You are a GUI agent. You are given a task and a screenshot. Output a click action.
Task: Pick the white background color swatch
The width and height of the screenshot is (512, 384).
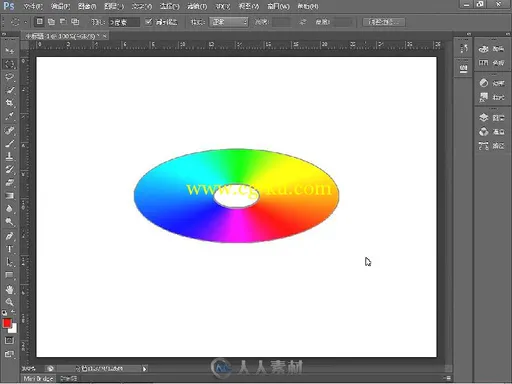coord(13,329)
